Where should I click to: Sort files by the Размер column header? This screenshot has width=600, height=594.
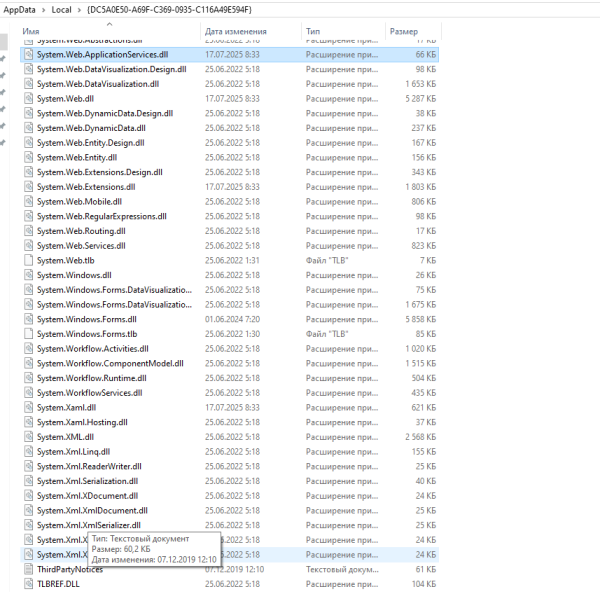click(404, 31)
